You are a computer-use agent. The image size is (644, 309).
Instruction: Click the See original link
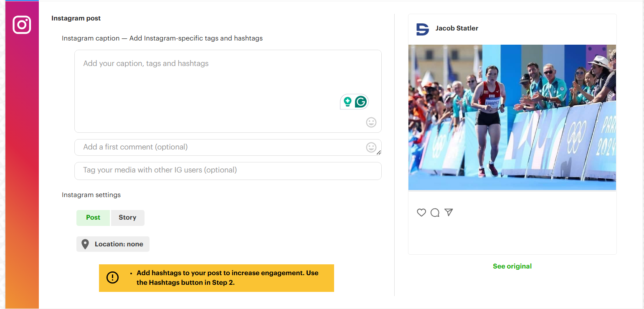coord(512,266)
